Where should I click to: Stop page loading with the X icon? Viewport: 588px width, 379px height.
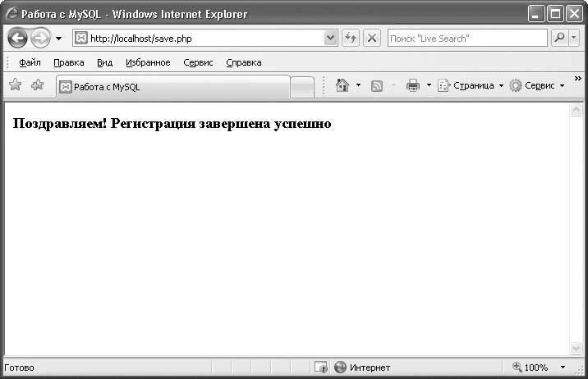point(372,38)
